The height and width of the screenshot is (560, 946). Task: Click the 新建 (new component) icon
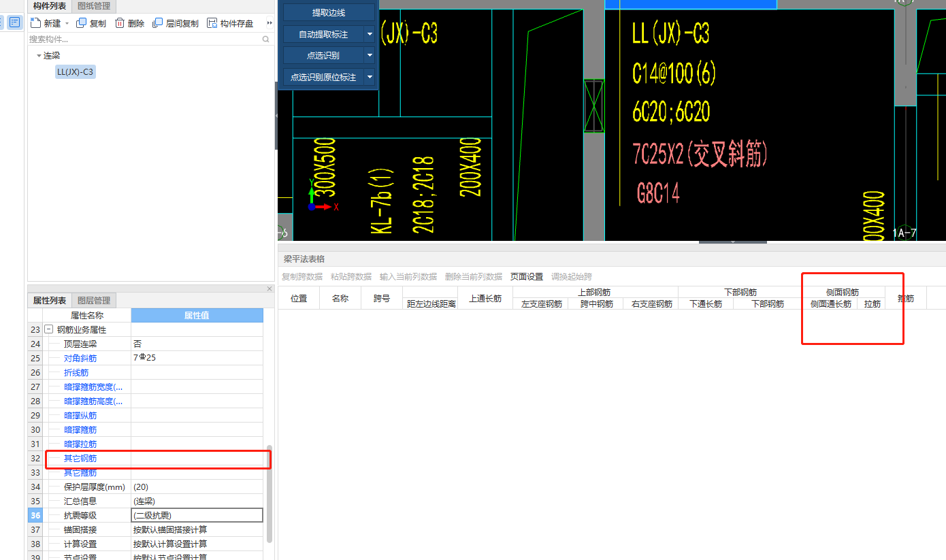pos(36,23)
